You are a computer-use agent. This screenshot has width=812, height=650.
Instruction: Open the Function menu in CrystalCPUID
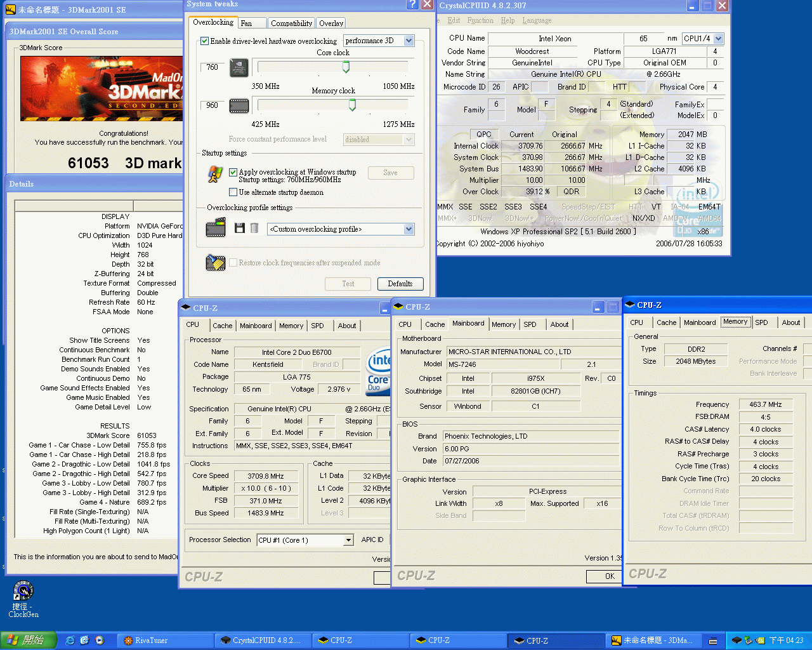[x=480, y=20]
